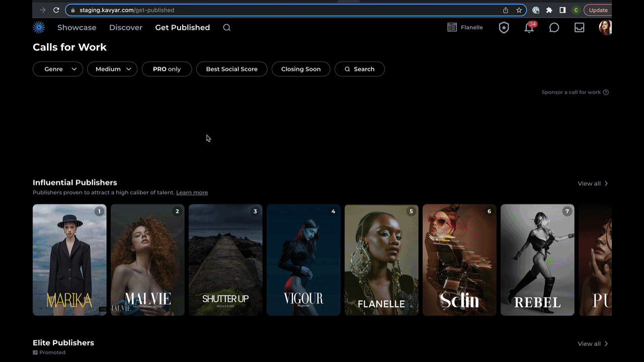Click the Chrome profile C avatar
This screenshot has width=644, height=362.
[x=576, y=10]
